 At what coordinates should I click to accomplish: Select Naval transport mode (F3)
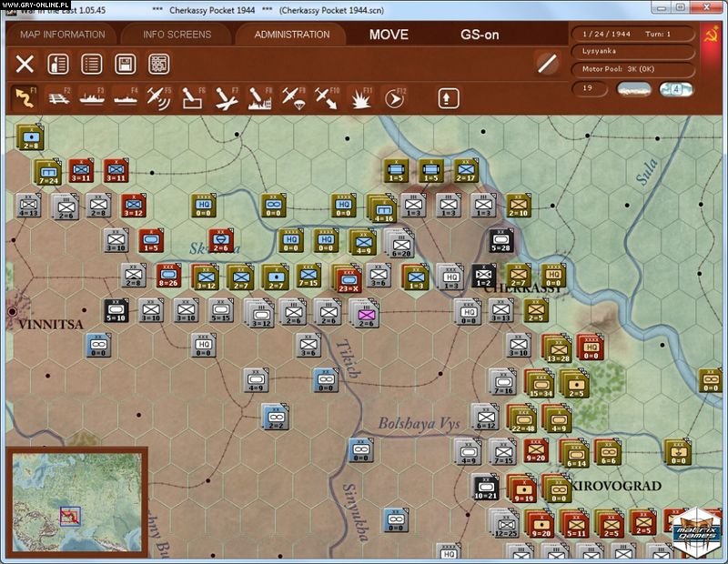(92, 97)
